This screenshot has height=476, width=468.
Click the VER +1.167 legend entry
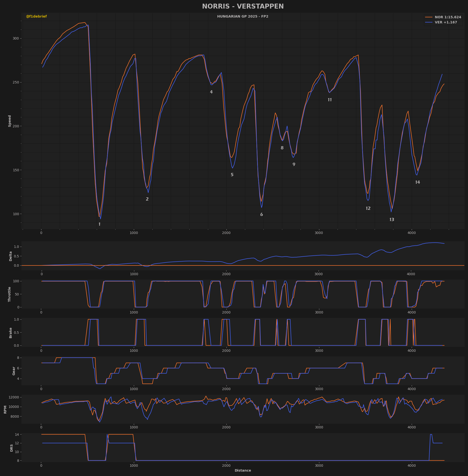(x=441, y=22)
